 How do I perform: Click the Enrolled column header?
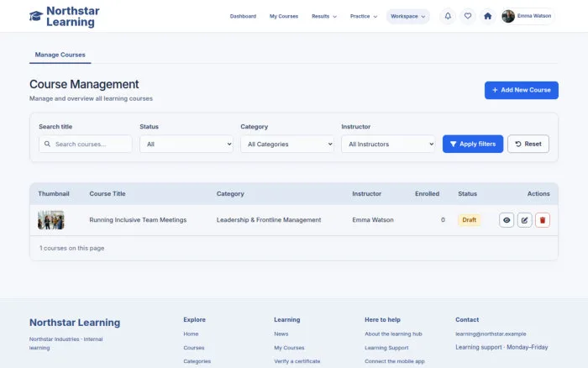click(x=427, y=194)
